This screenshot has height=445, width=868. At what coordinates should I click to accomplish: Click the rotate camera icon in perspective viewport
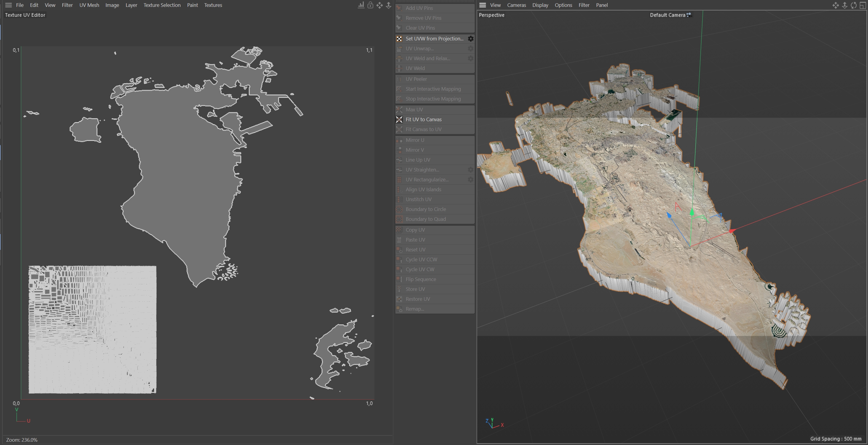pos(854,5)
